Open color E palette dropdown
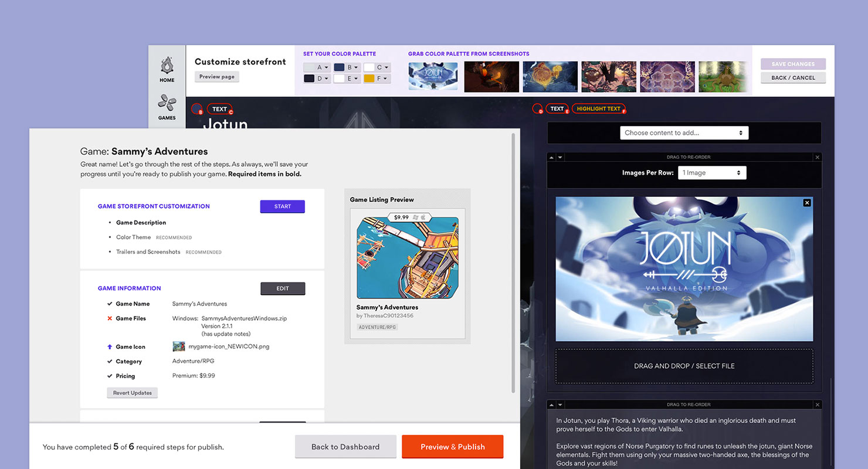 coord(347,79)
